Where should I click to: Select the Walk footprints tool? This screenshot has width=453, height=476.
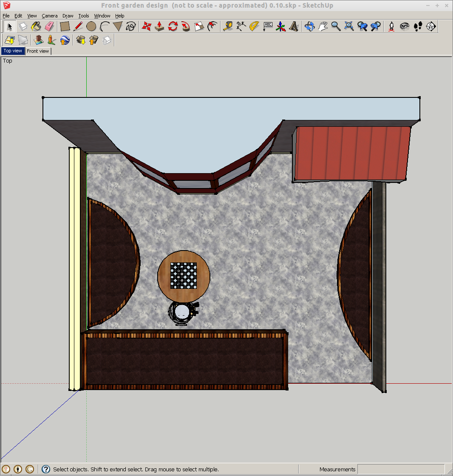(x=418, y=26)
